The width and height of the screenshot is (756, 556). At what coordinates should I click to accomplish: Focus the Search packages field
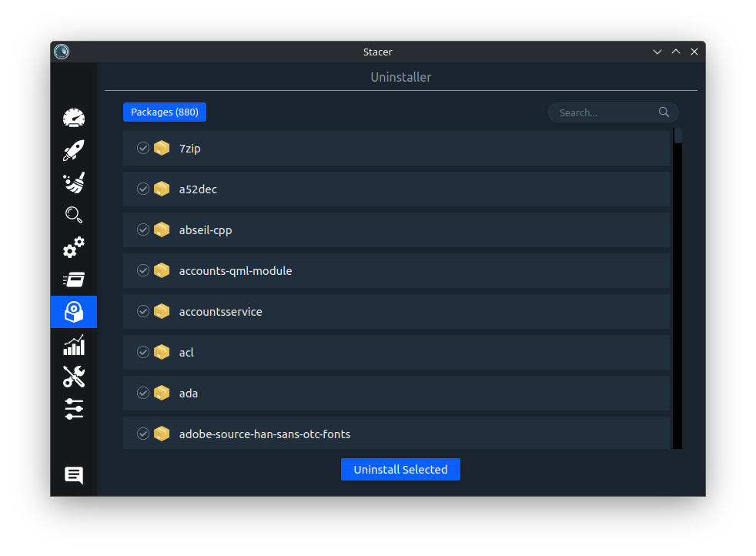click(614, 112)
